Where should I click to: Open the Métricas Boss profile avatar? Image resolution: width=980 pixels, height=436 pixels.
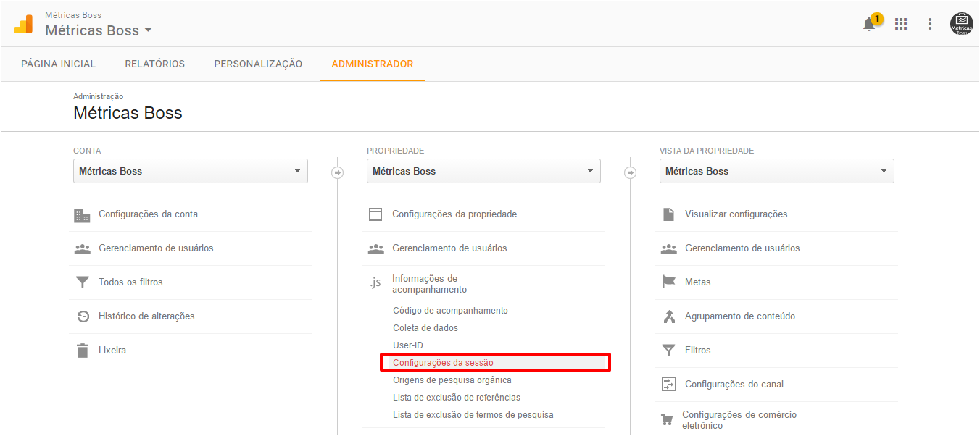(x=962, y=24)
